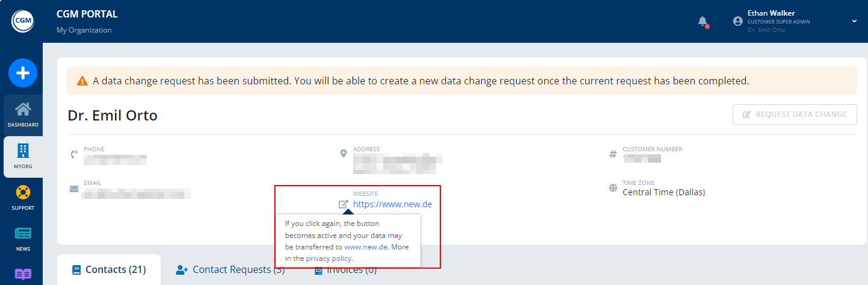Click the address location pin icon
Image resolution: width=868 pixels, height=285 pixels.
pyautogui.click(x=343, y=154)
